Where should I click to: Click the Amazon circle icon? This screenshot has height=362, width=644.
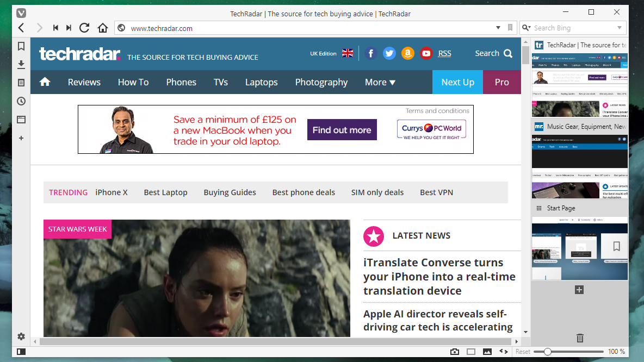[407, 53]
